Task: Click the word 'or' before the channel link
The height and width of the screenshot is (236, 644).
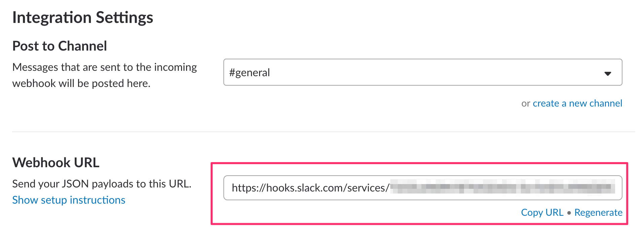Action: point(526,104)
